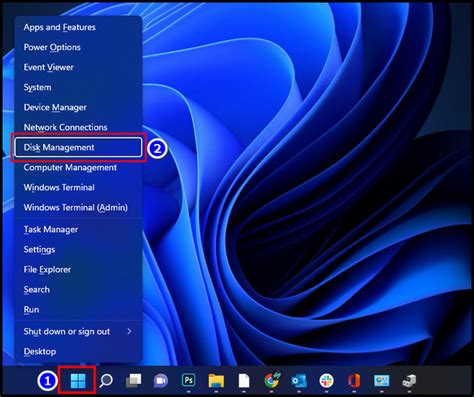Screen dimensions: 474x397
Task: Open taskbar Search magnifier icon
Action: (x=106, y=380)
